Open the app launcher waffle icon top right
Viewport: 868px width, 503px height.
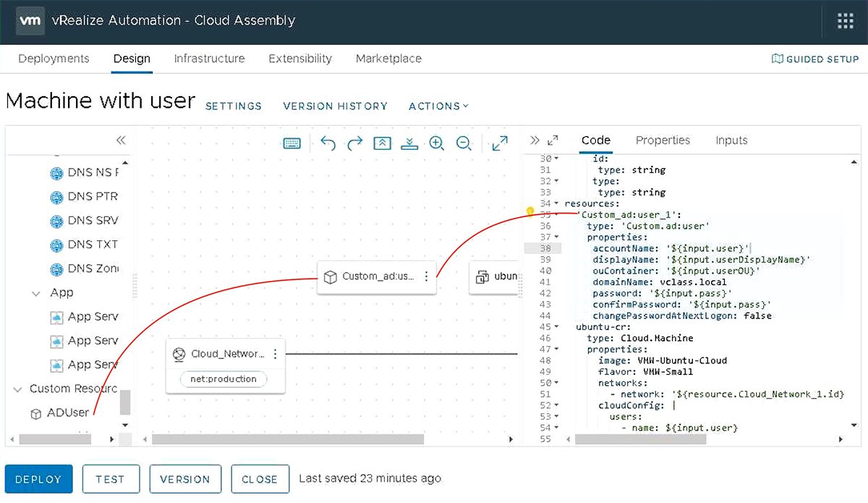click(845, 20)
